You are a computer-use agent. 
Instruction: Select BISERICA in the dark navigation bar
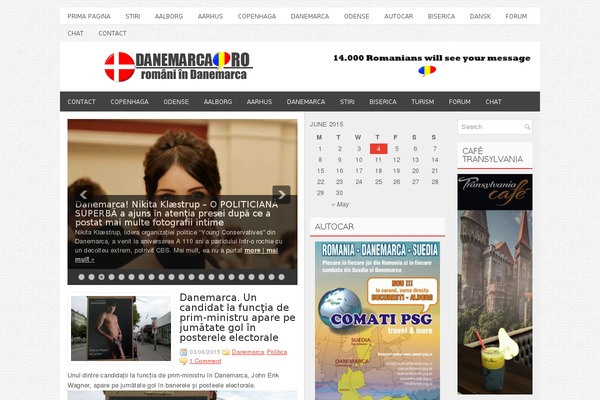coord(383,102)
